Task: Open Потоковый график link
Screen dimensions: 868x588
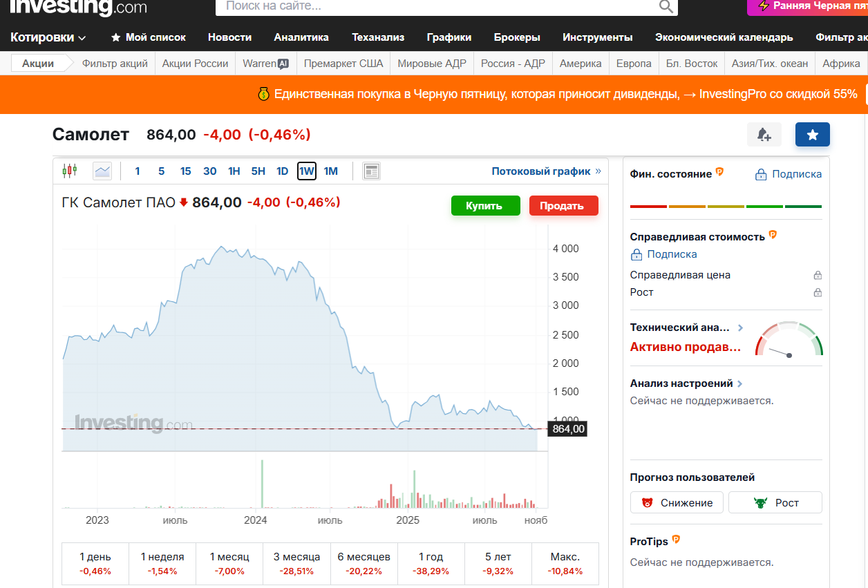Action: tap(547, 171)
